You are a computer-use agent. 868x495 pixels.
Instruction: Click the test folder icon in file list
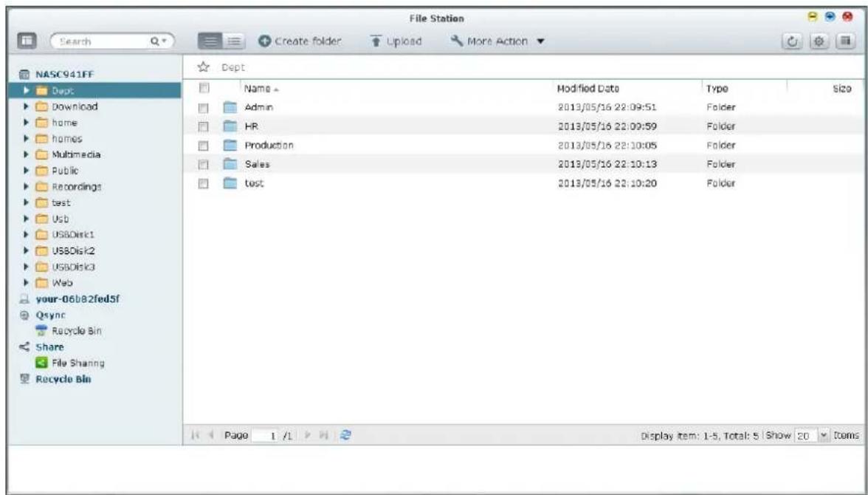pyautogui.click(x=230, y=183)
